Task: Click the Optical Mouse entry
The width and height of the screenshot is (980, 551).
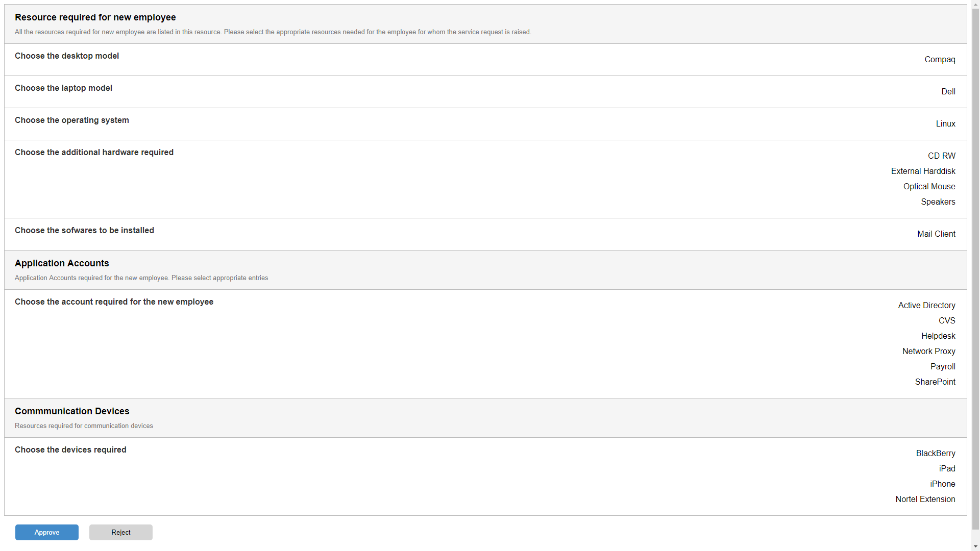Action: coord(929,186)
